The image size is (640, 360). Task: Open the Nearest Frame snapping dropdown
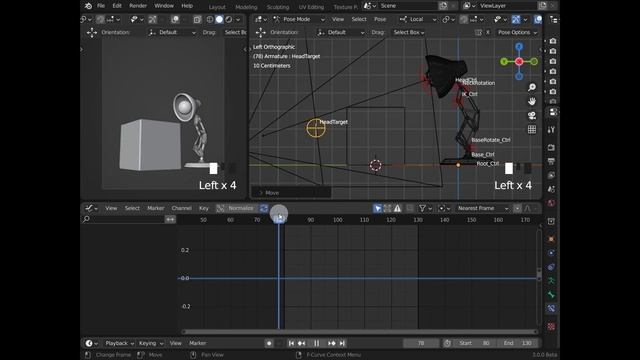[x=482, y=208]
